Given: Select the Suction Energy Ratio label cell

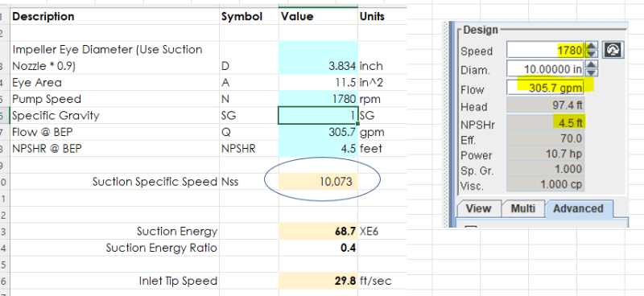Looking at the screenshot, I should [114, 248].
